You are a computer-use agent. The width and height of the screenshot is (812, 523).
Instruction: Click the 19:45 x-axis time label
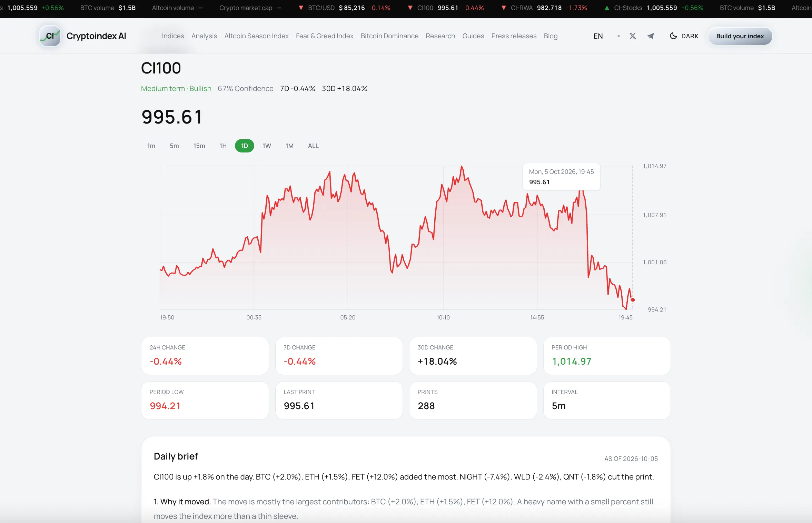tap(625, 317)
